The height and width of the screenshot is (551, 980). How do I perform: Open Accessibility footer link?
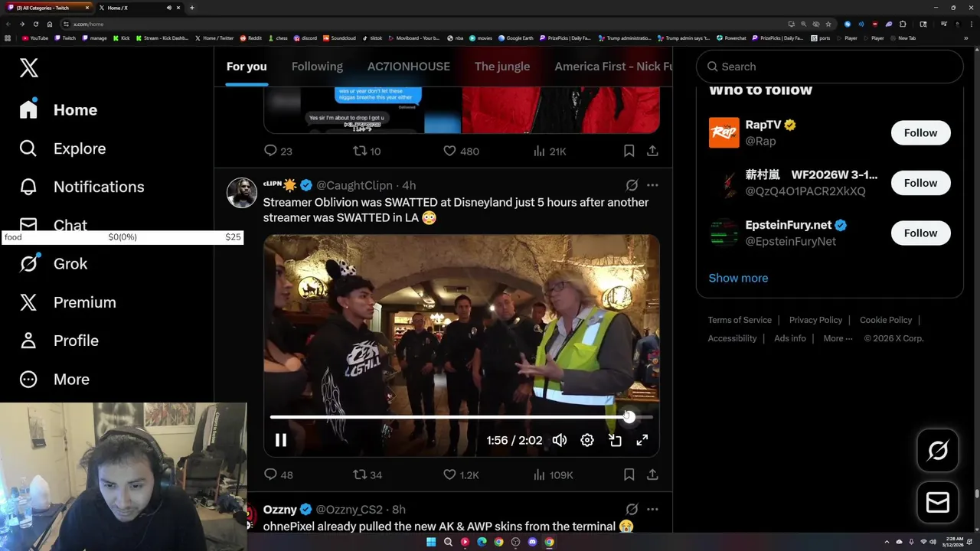[x=732, y=338]
